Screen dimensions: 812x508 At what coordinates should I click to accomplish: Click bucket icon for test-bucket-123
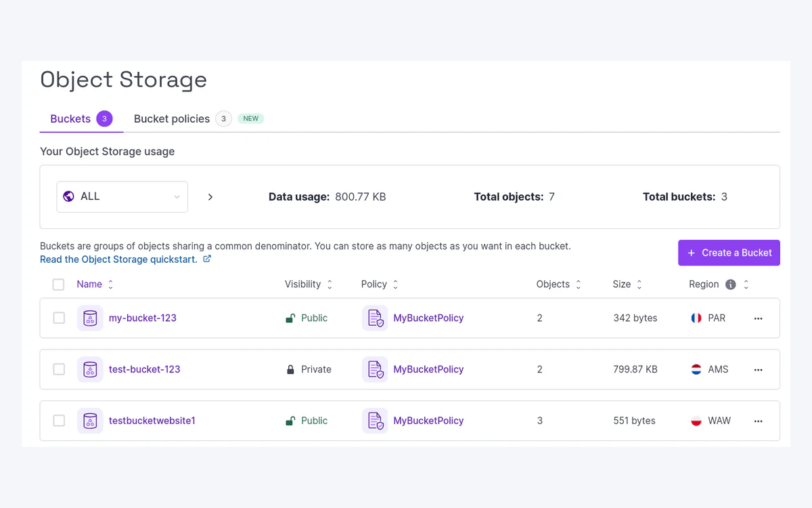[x=90, y=370]
